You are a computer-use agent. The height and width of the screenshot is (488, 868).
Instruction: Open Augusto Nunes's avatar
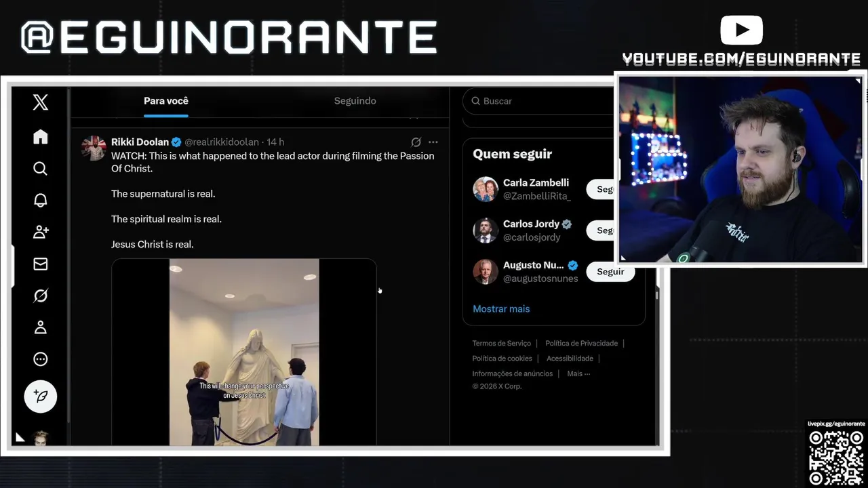tap(486, 272)
